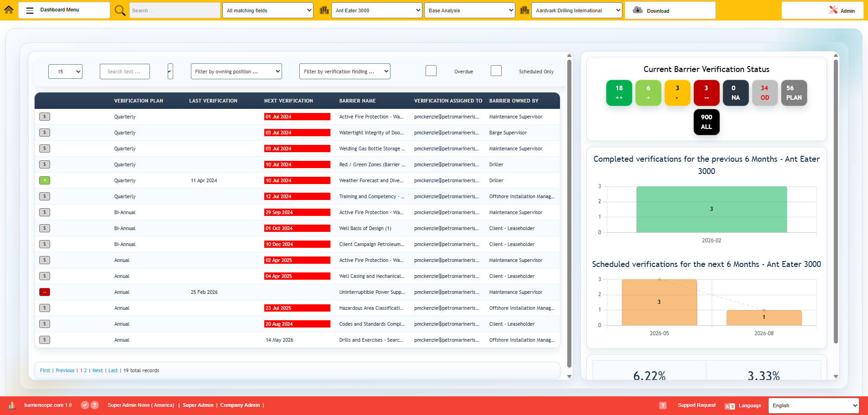Screen dimensions: 868x415
Task: Open the Ant Eater 3000 dropdown
Action: pos(377,10)
